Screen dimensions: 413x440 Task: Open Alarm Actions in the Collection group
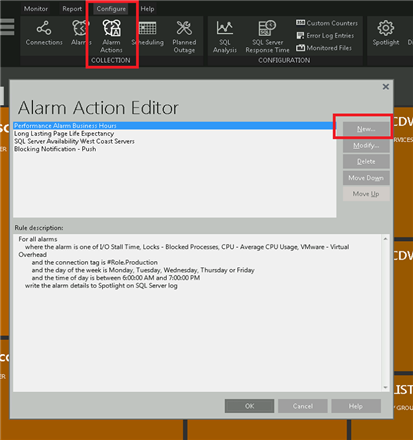(x=112, y=36)
